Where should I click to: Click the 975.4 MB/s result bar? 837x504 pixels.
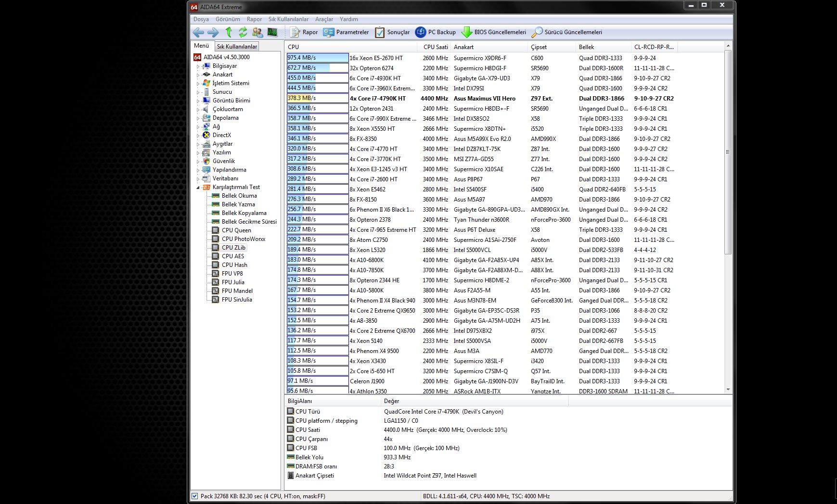click(318, 58)
